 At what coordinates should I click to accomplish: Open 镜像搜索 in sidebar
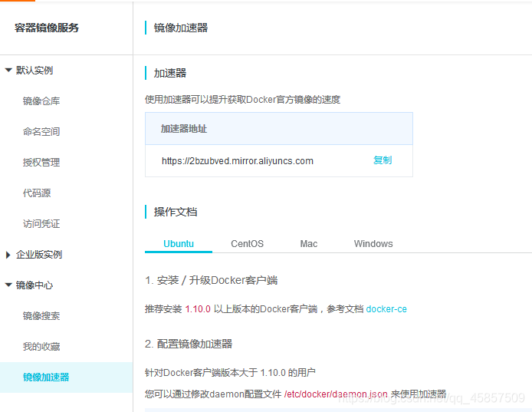(x=41, y=316)
